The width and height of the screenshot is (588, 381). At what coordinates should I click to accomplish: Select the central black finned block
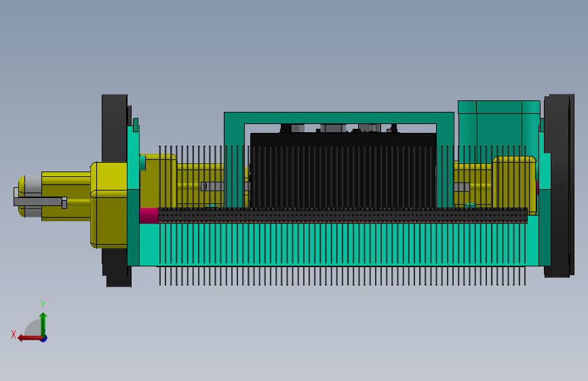342,171
